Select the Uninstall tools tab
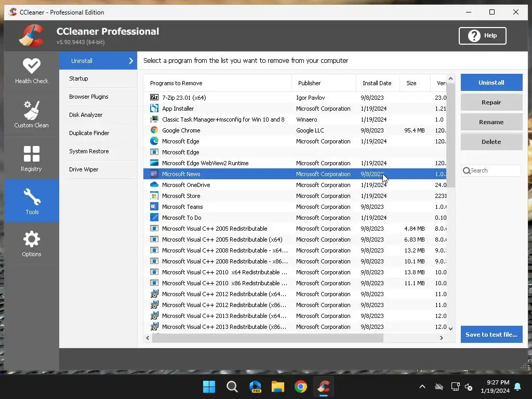The image size is (532, 399). pyautogui.click(x=98, y=61)
